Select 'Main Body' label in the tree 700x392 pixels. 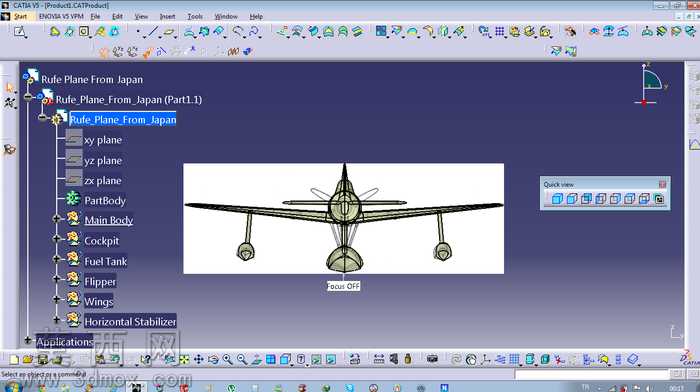[108, 220]
